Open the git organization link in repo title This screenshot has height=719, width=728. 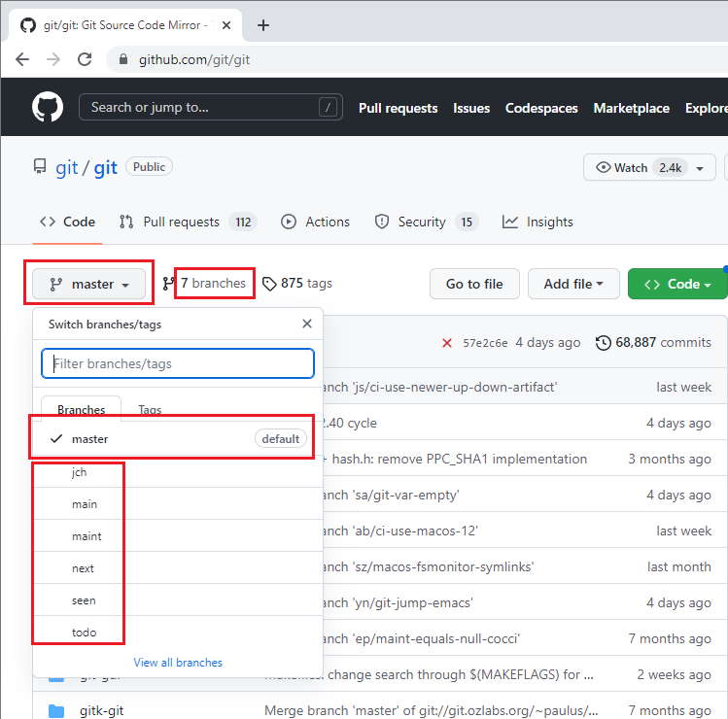point(66,167)
